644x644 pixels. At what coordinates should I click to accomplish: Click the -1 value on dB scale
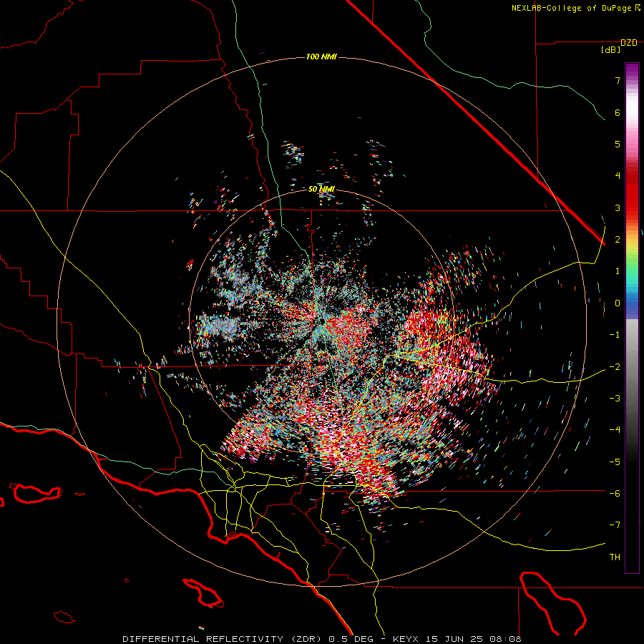pyautogui.click(x=615, y=335)
